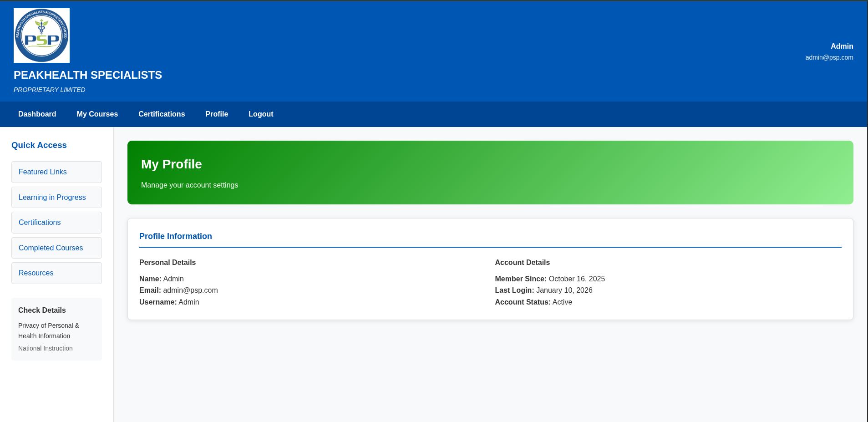Click the Account Status Active text

[x=562, y=302]
